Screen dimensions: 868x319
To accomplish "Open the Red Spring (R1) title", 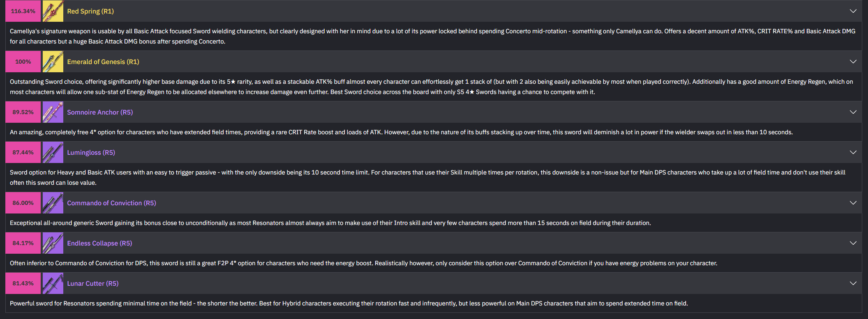I will point(90,11).
